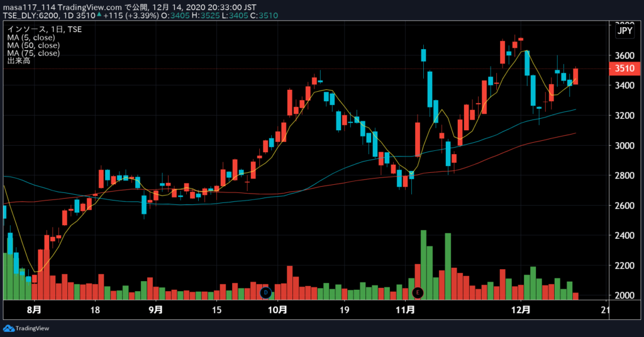Viewport: 644px width, 337px height.
Task: Select the 出来高 volume indicator legend
Action: (x=18, y=61)
